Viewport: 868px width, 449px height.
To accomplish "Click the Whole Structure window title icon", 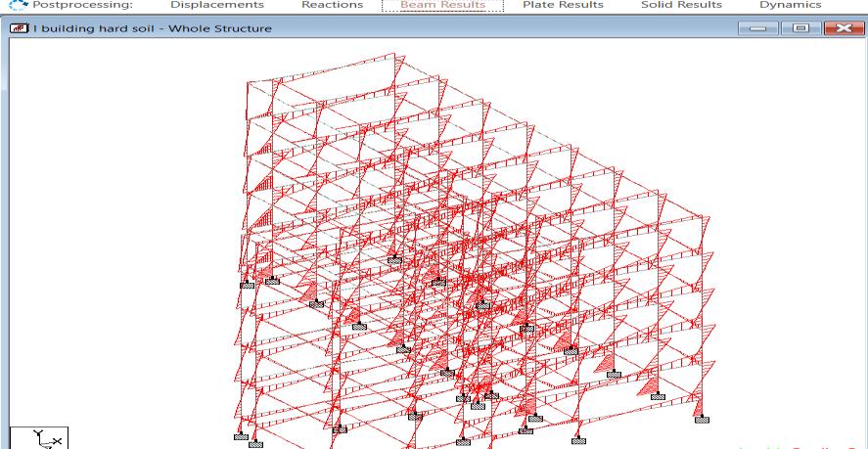I will point(20,28).
